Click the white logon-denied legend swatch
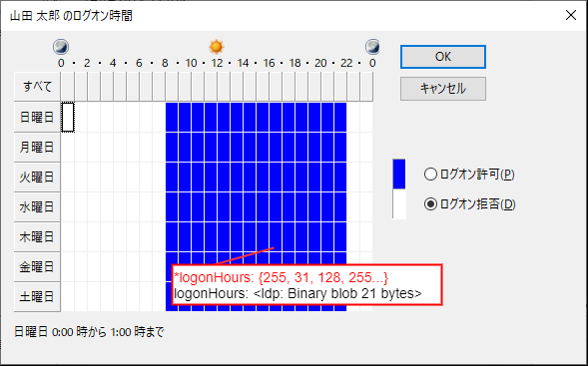Screen dimensions: 588x366 [x=399, y=203]
